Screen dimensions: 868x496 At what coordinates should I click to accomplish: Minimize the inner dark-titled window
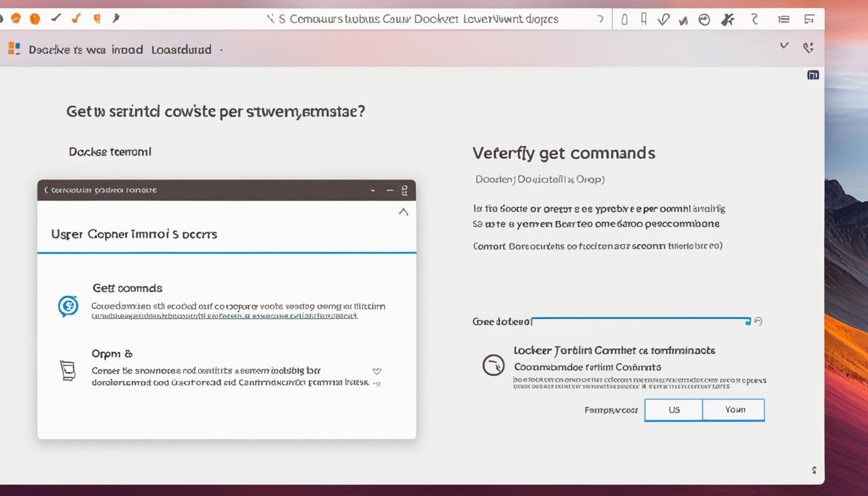click(x=389, y=191)
